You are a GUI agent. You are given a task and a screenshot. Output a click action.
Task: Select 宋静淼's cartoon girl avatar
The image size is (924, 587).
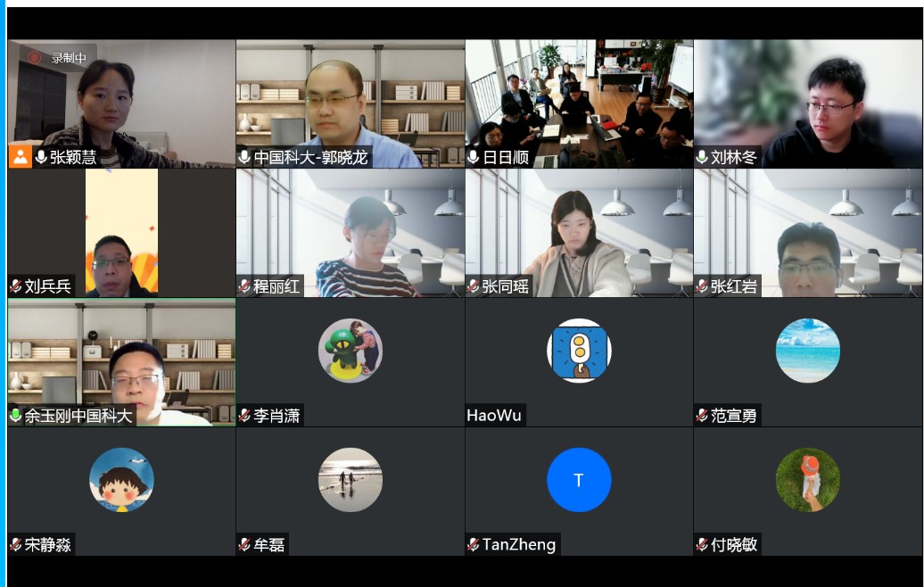point(122,480)
